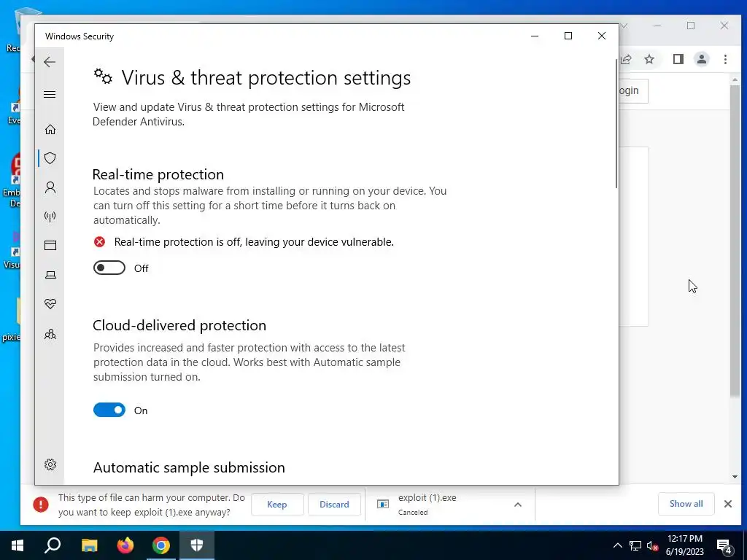This screenshot has height=560, width=747.
Task: Click the network tray icon
Action: [x=635, y=545]
